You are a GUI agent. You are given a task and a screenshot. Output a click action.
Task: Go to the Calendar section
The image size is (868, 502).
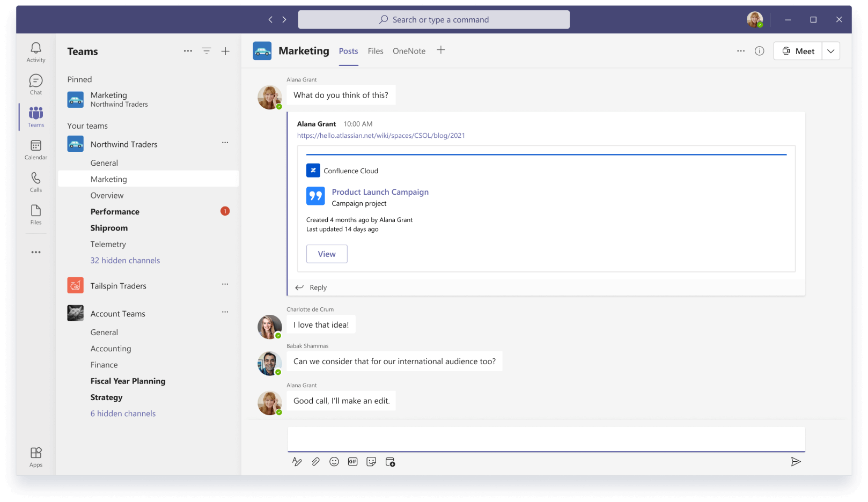35,149
